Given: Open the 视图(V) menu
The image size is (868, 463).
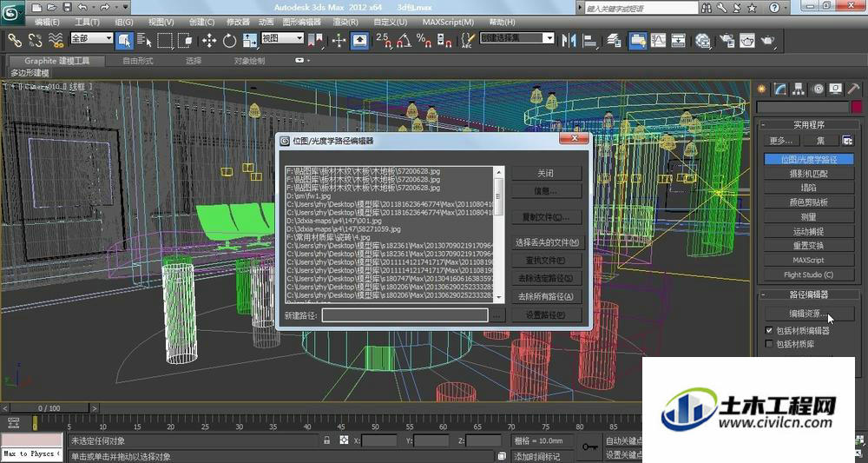Looking at the screenshot, I should coord(161,23).
